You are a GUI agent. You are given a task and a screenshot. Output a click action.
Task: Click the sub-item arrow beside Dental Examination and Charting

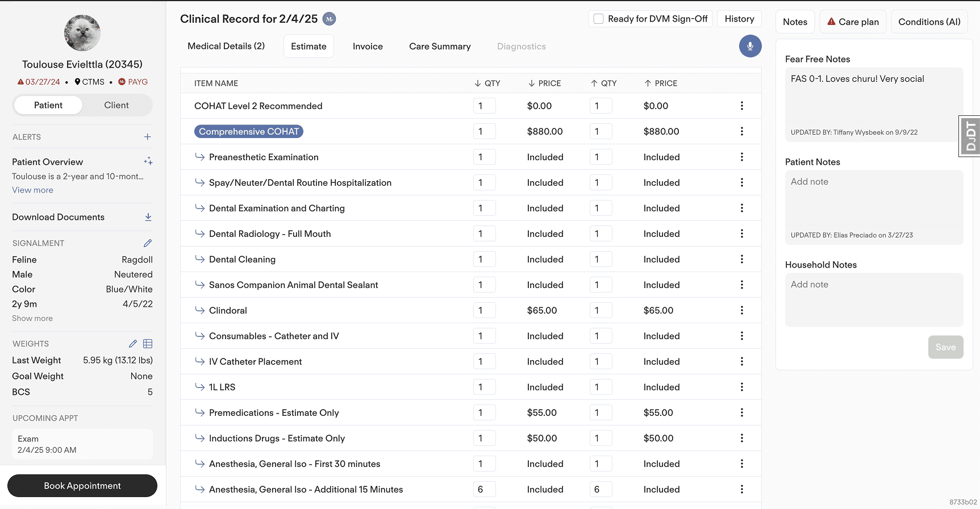pos(200,208)
